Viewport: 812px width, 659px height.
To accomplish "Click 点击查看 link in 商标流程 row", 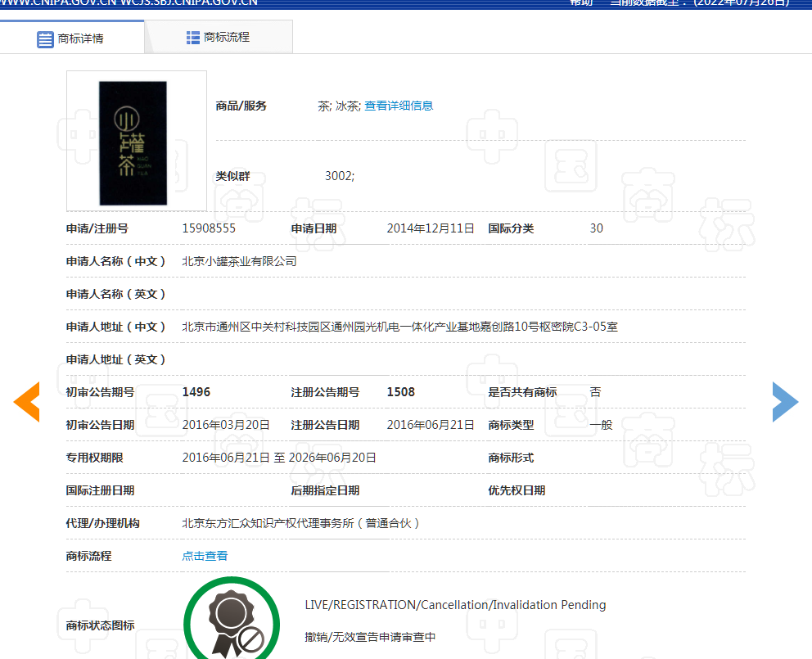I will [205, 556].
